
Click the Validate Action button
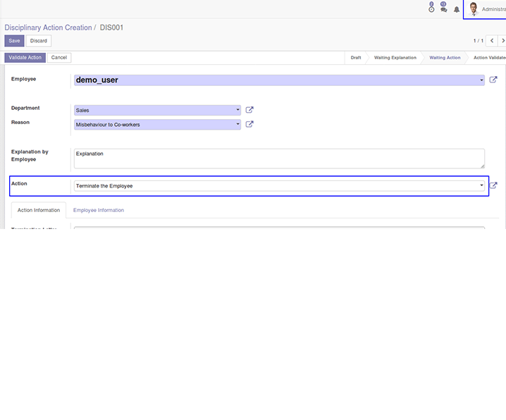[x=25, y=58]
